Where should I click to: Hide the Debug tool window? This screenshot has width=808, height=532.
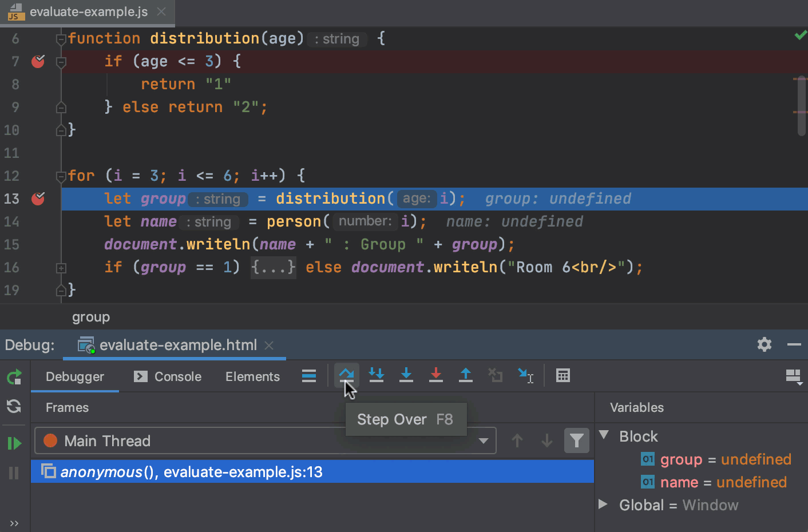(794, 344)
